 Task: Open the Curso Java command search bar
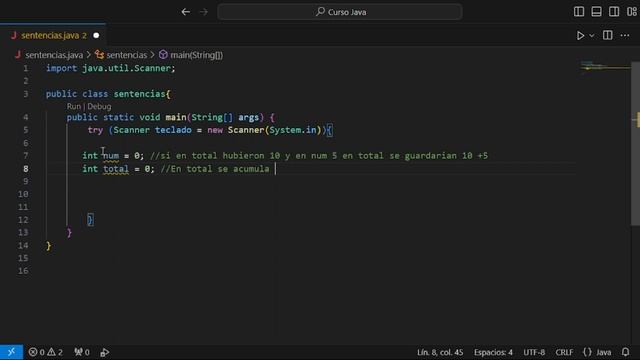(x=340, y=12)
